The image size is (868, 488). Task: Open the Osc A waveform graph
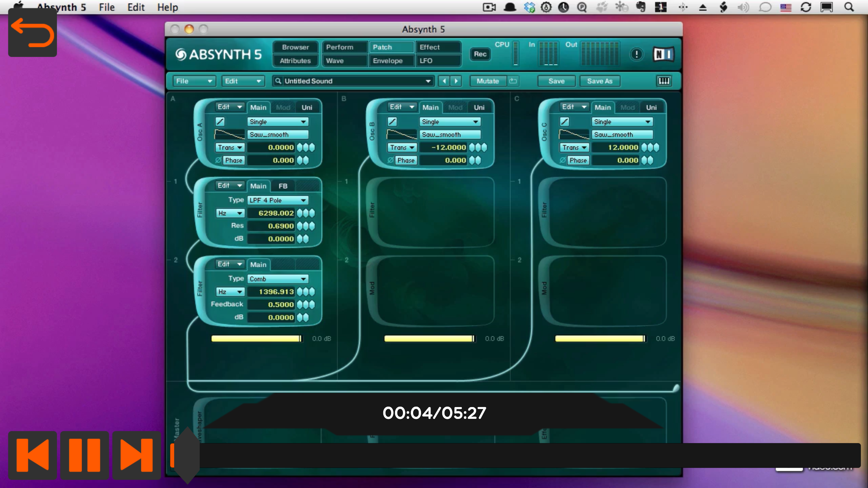[230, 135]
